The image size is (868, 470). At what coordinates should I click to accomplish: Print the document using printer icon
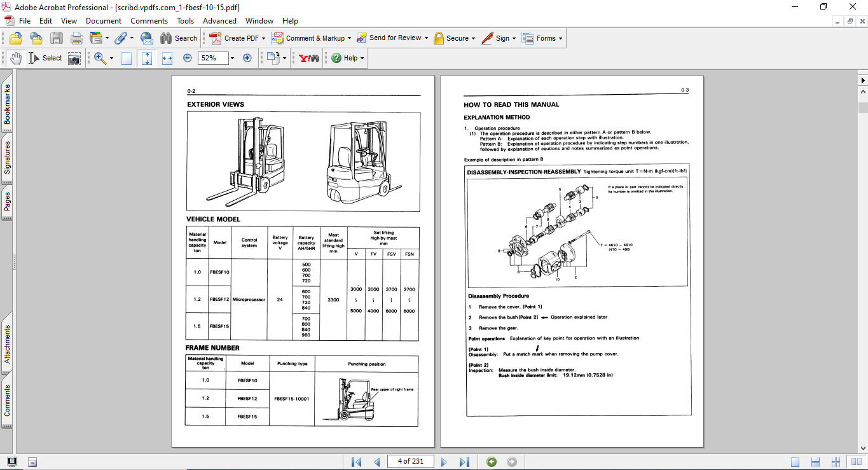click(76, 38)
